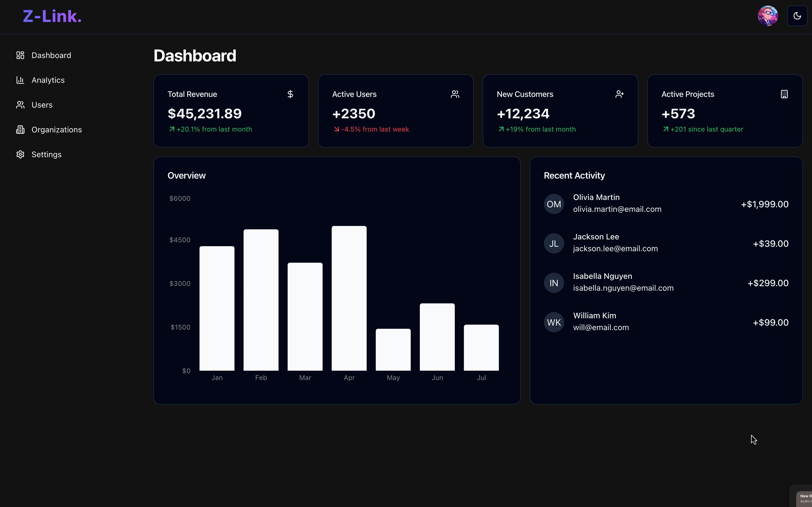This screenshot has width=812, height=507.
Task: Click the Z-Link. logo
Action: (x=52, y=16)
